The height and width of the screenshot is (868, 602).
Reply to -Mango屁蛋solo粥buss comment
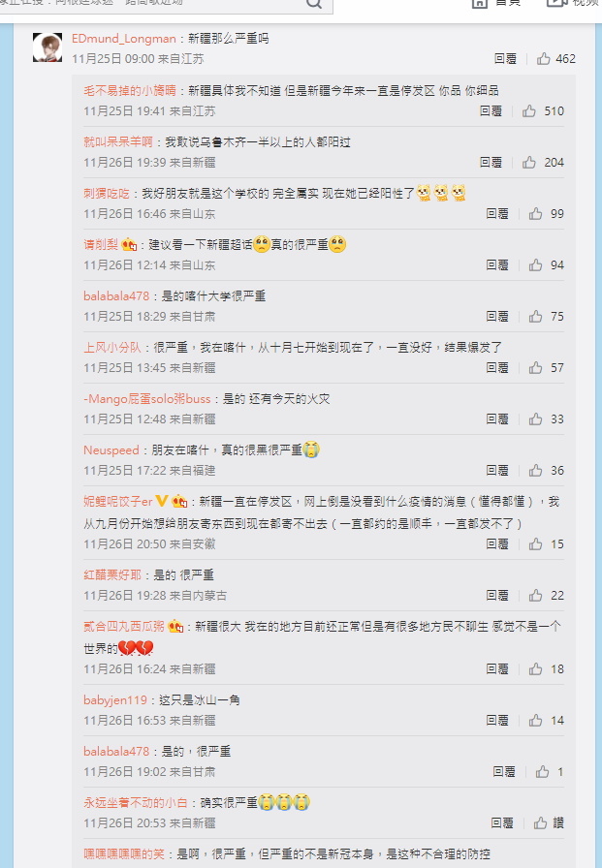point(496,419)
